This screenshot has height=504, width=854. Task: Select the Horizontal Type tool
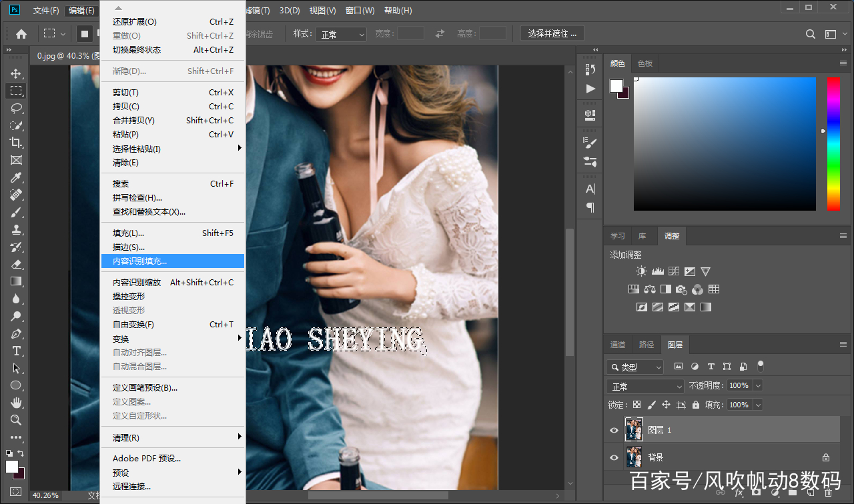(16, 351)
